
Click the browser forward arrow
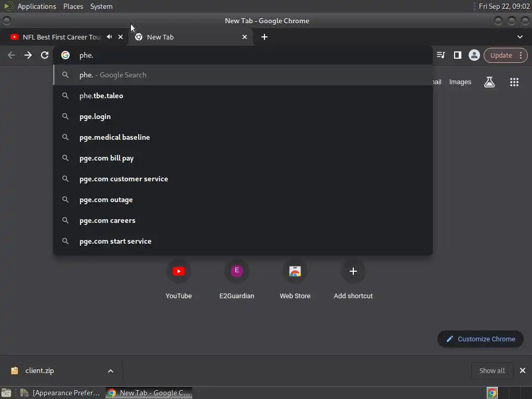[28, 55]
